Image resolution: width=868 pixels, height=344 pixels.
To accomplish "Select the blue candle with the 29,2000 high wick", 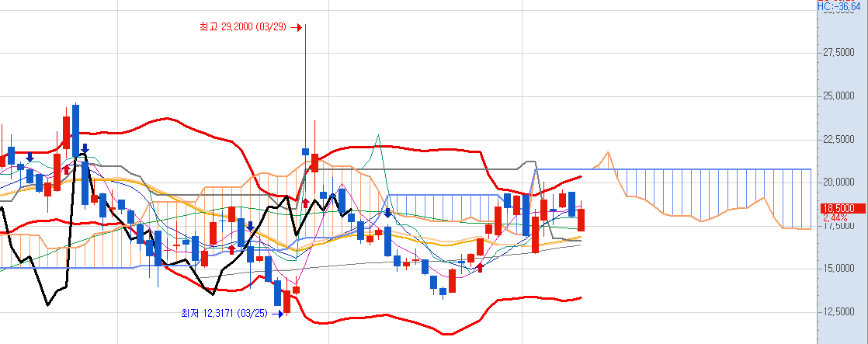I will pos(305,151).
